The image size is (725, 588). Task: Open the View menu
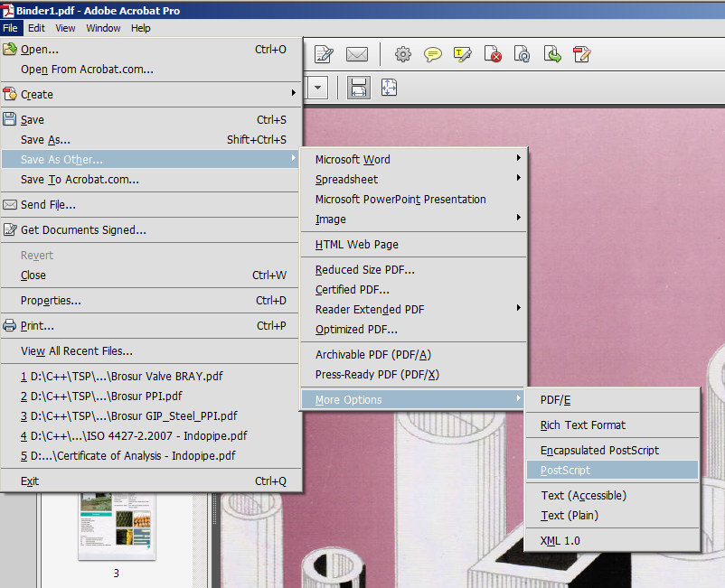coord(65,28)
